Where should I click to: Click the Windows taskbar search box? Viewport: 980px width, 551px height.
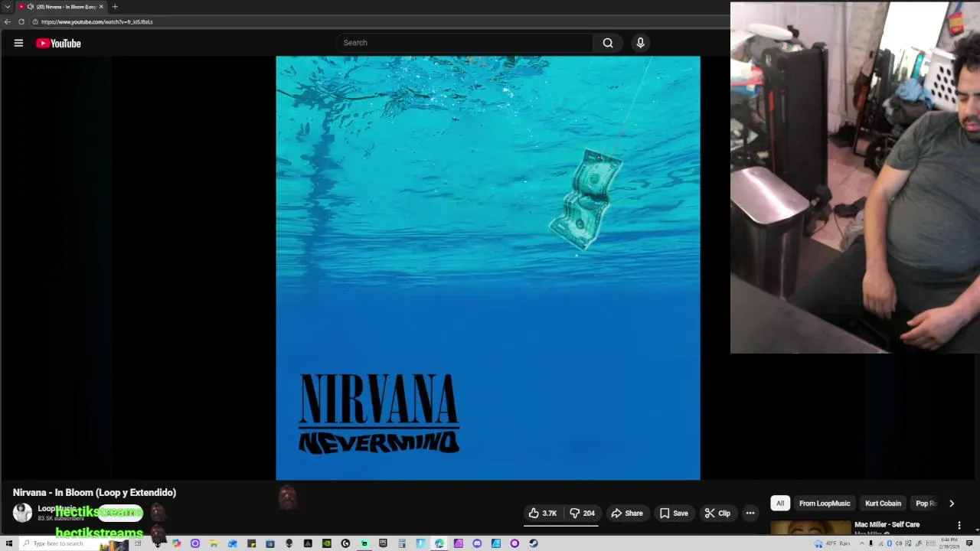click(73, 543)
